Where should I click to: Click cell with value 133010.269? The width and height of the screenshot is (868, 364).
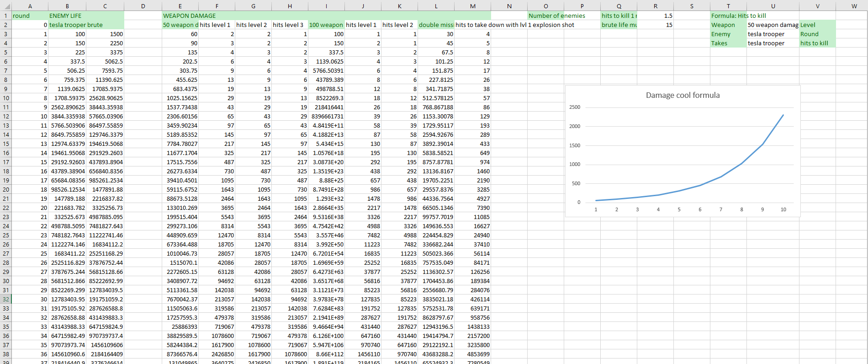(180, 208)
